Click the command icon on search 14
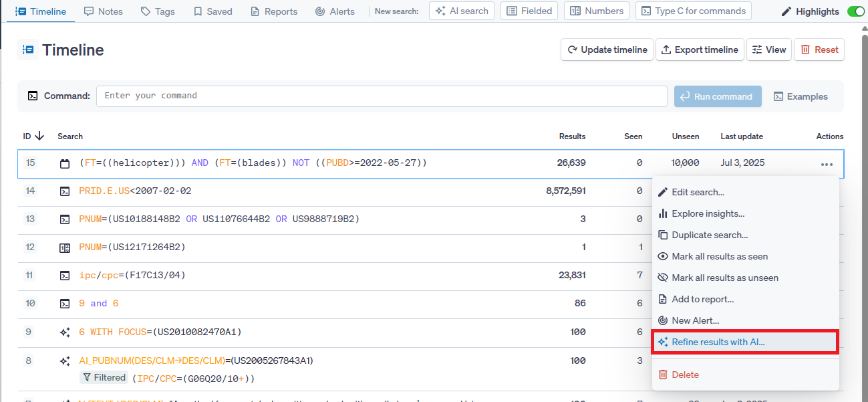 click(x=65, y=191)
